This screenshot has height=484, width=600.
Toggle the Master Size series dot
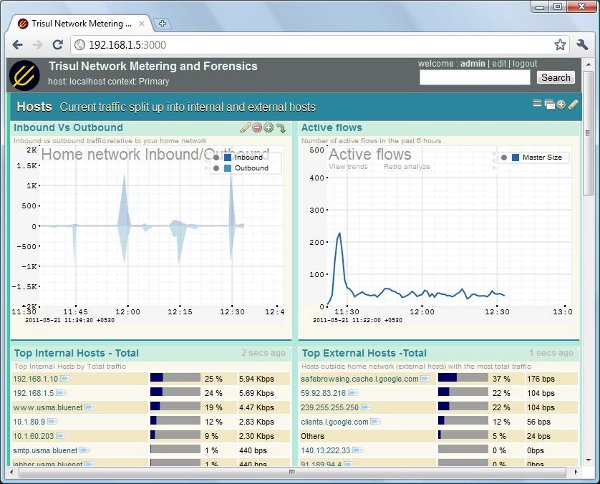coord(504,158)
